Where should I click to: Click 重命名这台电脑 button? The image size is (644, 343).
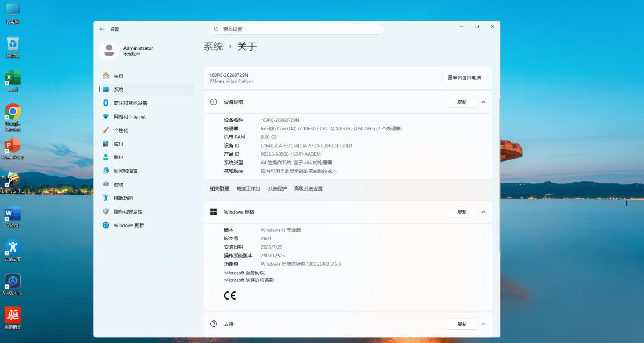[464, 78]
